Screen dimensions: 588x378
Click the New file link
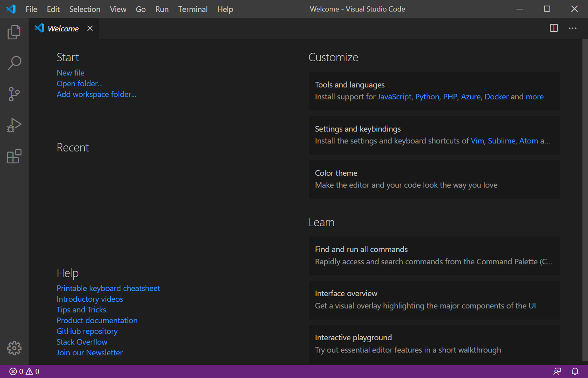pos(70,73)
